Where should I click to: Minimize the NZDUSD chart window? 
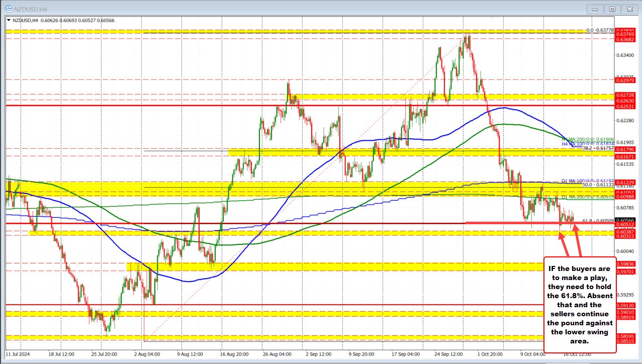tap(594, 9)
